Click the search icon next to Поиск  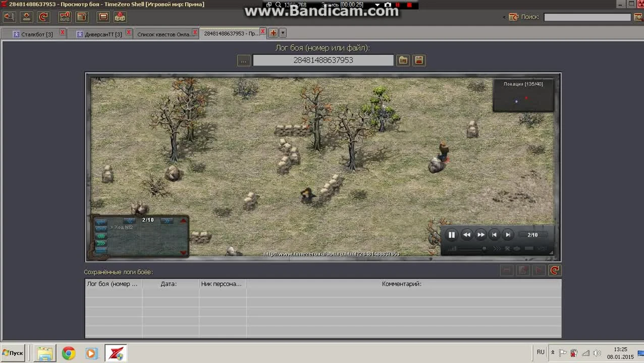click(514, 17)
